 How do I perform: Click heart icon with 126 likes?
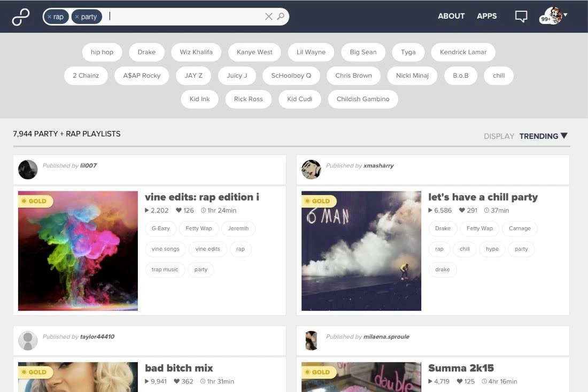179,211
